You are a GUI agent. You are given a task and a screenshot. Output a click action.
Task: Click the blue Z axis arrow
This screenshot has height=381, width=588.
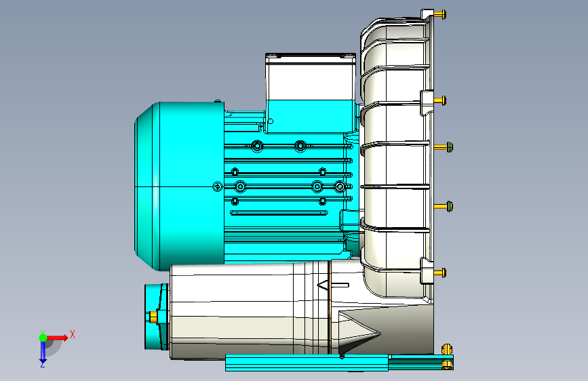tap(43, 352)
